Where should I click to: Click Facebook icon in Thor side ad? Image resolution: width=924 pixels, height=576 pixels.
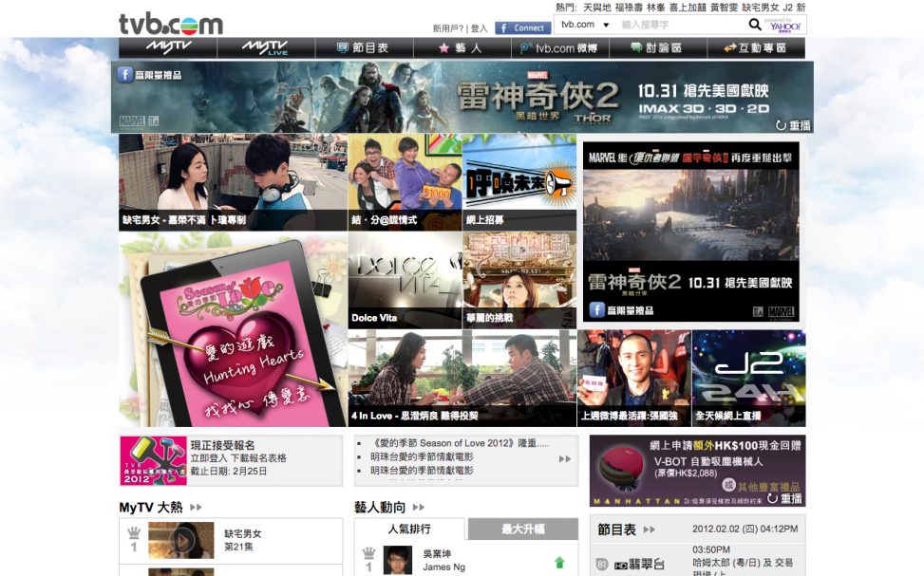point(597,309)
